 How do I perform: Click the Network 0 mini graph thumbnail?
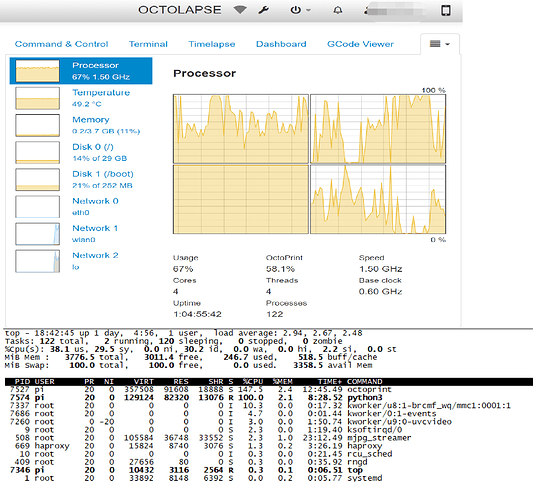[x=37, y=206]
